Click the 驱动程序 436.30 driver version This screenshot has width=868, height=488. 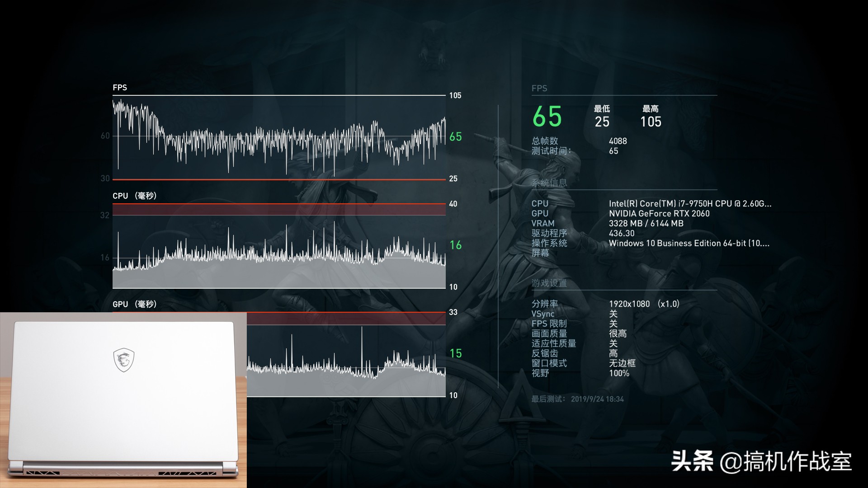pyautogui.click(x=621, y=234)
